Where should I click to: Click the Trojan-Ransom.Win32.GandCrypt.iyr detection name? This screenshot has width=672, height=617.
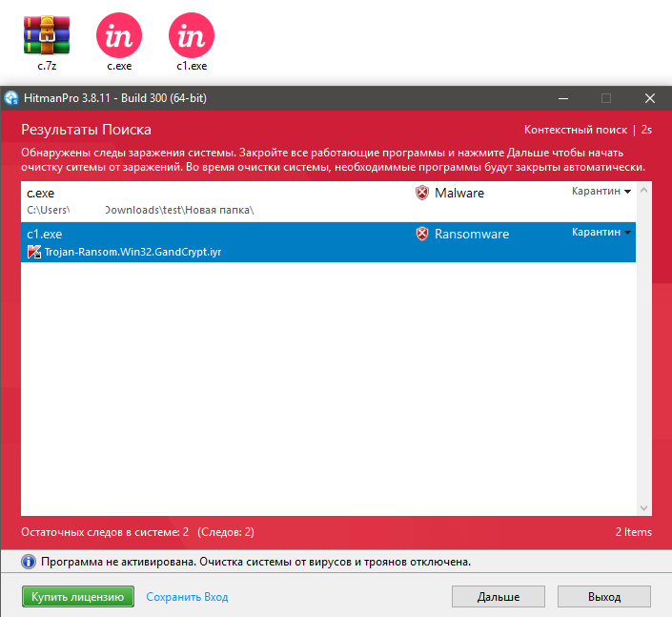132,252
